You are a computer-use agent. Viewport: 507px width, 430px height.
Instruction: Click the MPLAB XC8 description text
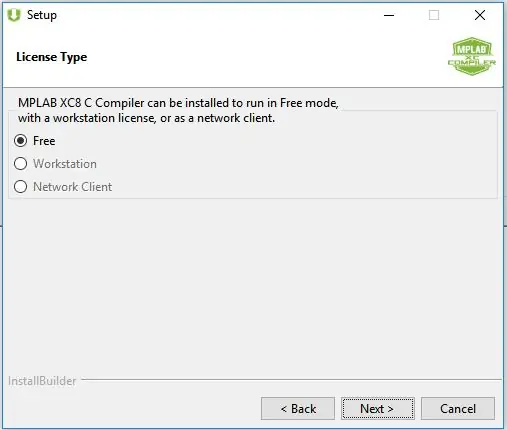[x=178, y=110]
